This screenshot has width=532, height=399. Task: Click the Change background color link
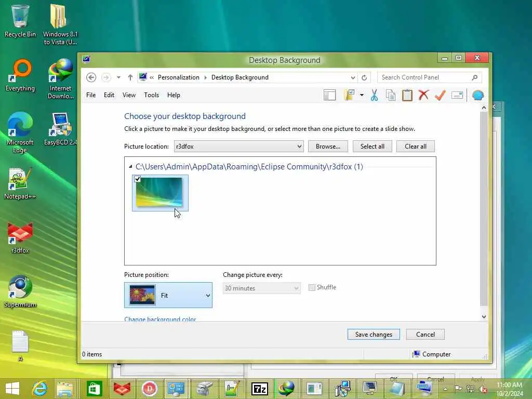pos(160,319)
